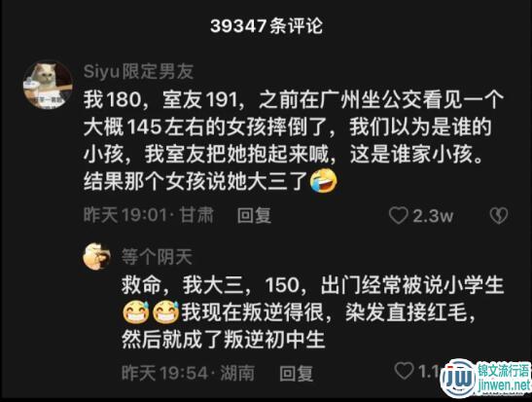Reply to 等个阴天's comment via 回复
This screenshot has height=402, width=532.
296,373
